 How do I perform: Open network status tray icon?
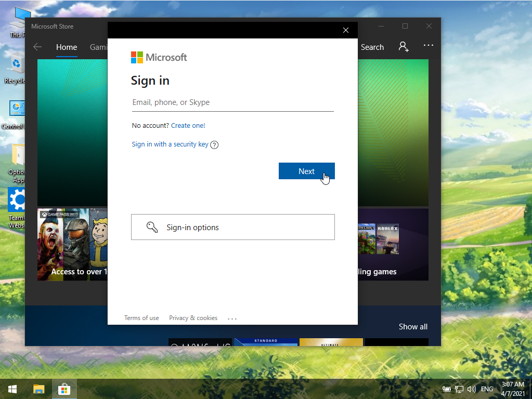tap(459, 389)
